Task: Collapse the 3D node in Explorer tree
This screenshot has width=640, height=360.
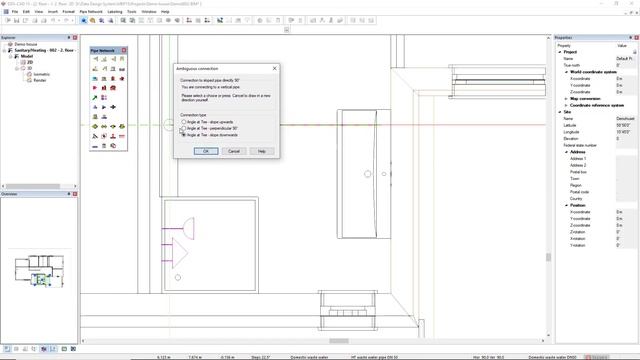Action: 17,68
